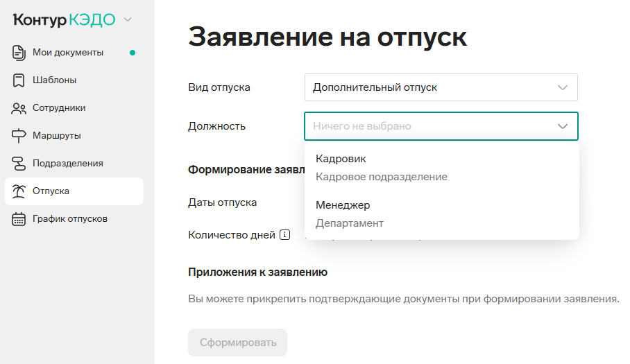Open Мои документы section
The width and height of the screenshot is (630, 364).
68,53
